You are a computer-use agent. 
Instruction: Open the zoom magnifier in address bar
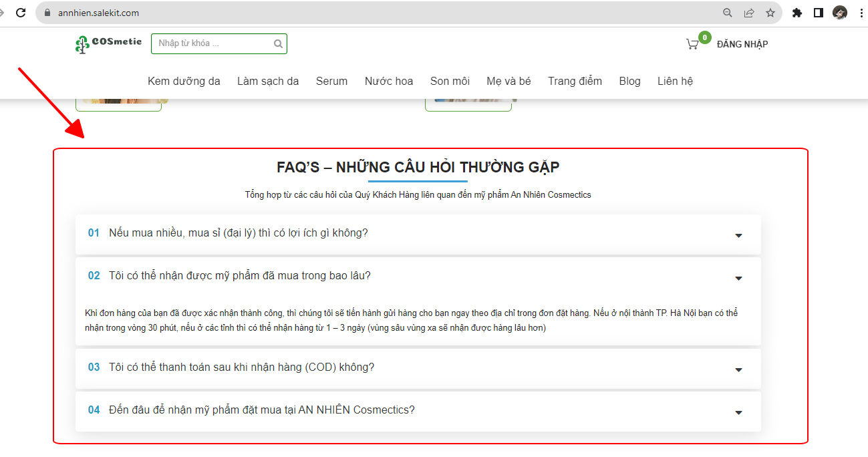tap(728, 13)
